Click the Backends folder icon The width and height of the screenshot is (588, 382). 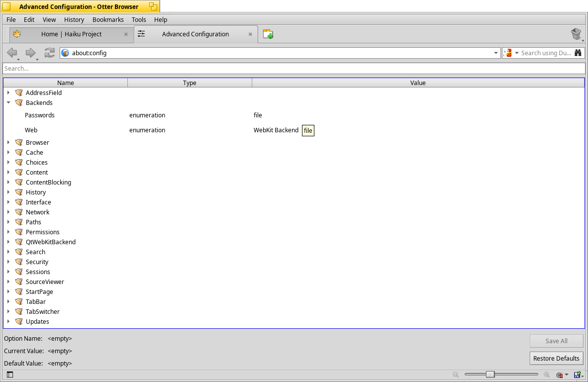19,102
